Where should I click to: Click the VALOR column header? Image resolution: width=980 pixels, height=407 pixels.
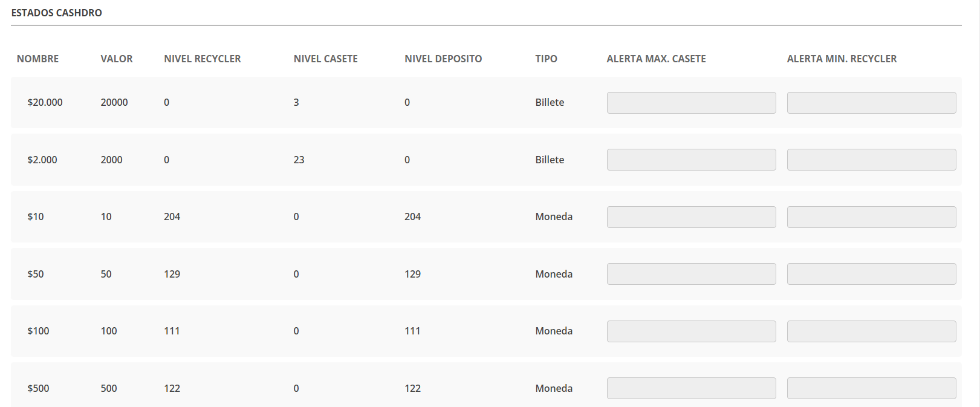(x=117, y=59)
